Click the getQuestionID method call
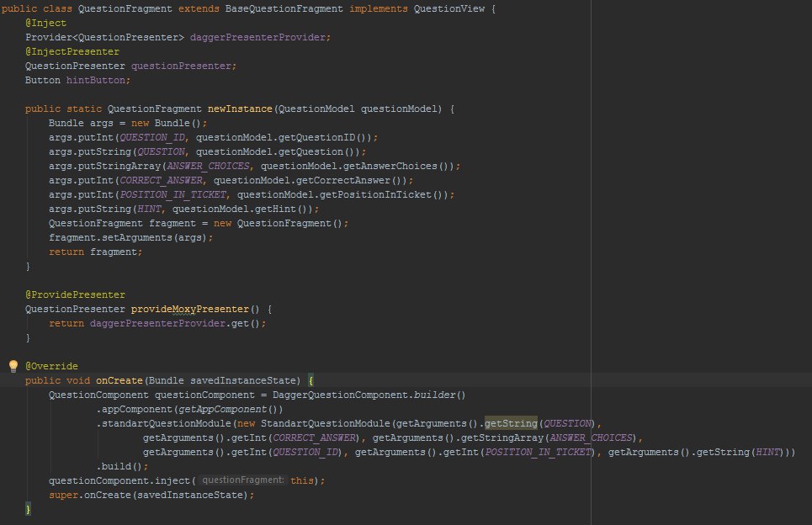Screen dimensions: 812x525 pos(317,137)
